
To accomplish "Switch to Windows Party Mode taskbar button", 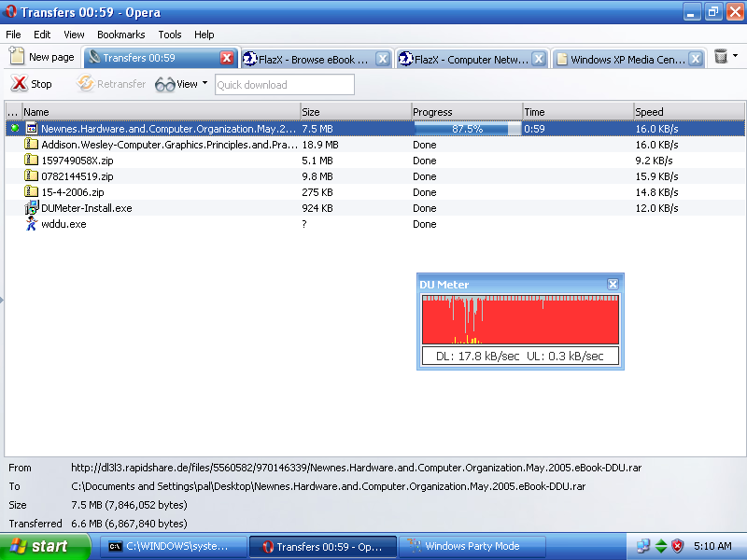I will [472, 547].
